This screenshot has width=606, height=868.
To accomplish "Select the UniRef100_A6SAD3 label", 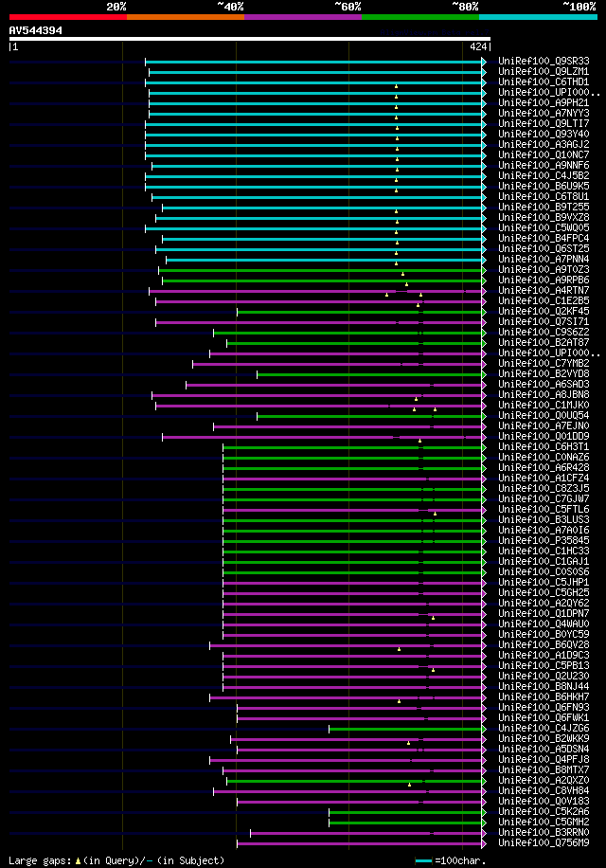I will 544,385.
